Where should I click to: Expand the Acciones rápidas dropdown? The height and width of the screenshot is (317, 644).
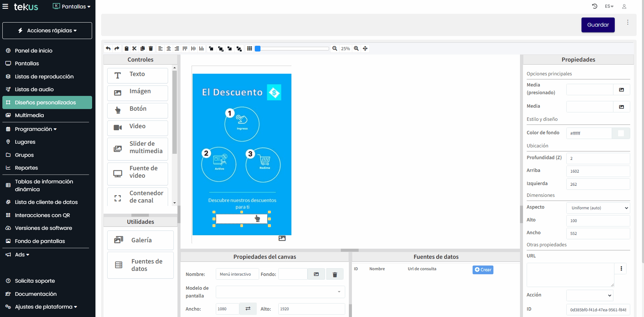click(x=47, y=31)
